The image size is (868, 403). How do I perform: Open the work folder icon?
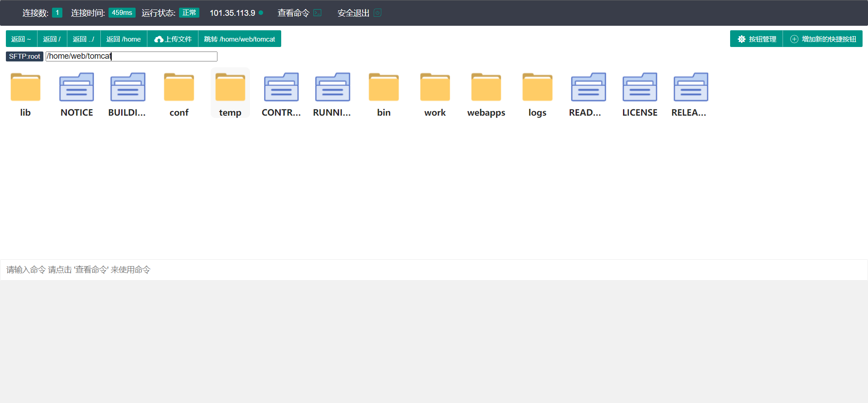point(435,87)
